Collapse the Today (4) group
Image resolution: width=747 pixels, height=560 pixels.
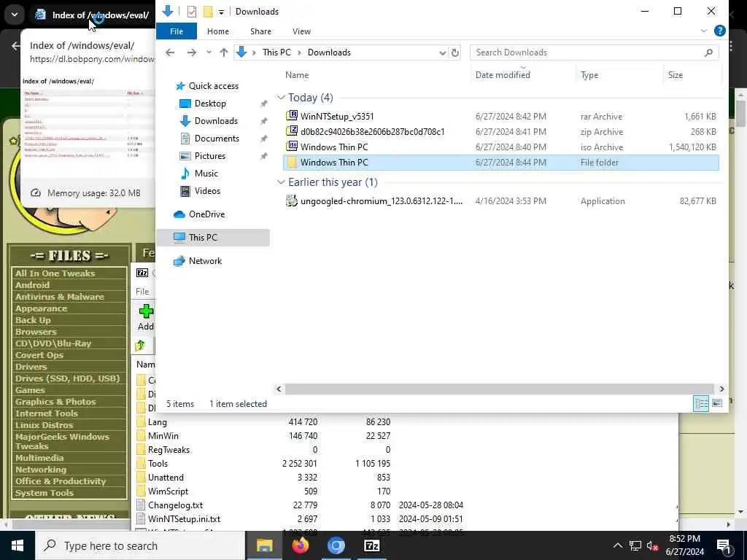[x=281, y=98]
